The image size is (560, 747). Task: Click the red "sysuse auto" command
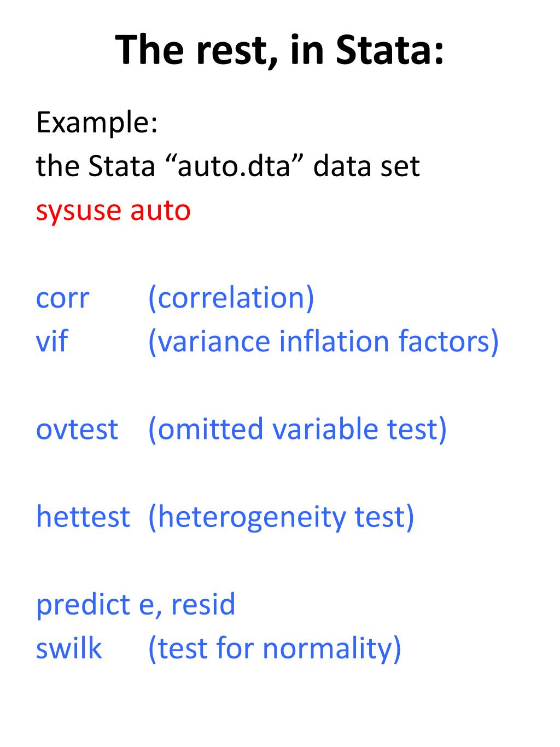[x=113, y=211]
